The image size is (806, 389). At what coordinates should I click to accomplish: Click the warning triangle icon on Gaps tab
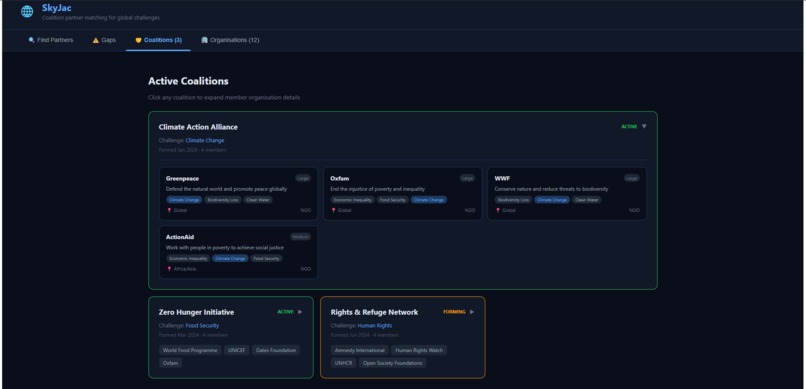pyautogui.click(x=96, y=40)
